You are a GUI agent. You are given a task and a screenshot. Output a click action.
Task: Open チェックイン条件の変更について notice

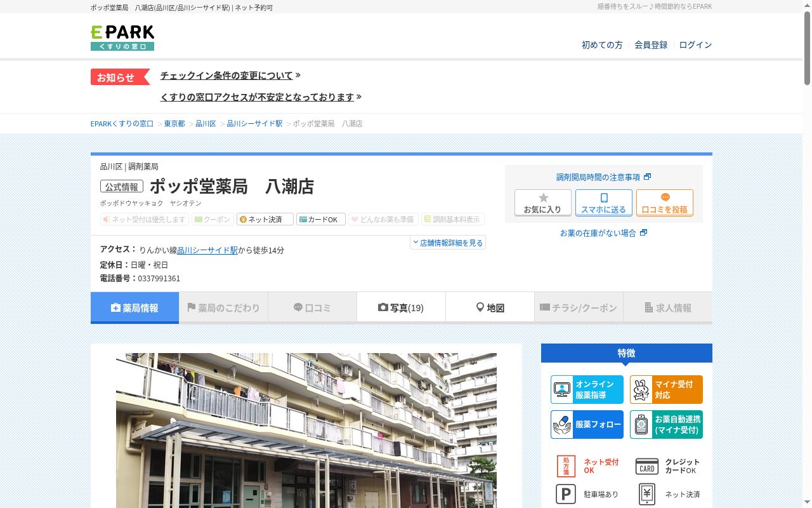coord(226,76)
